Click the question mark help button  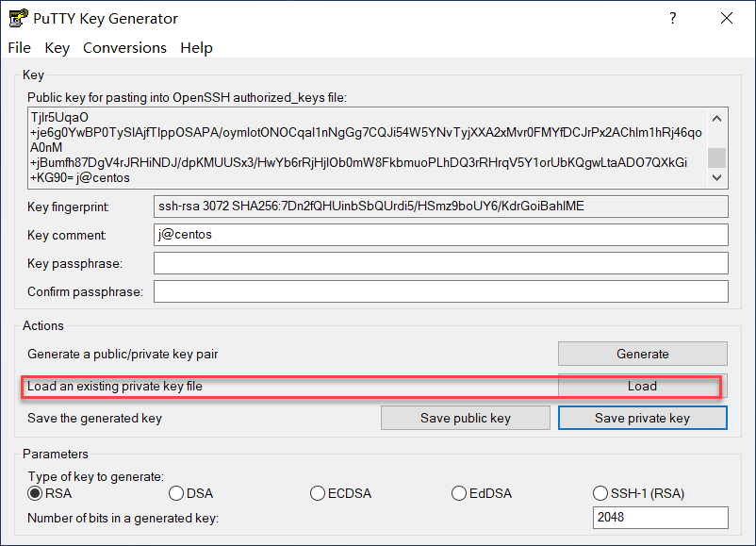[x=673, y=18]
